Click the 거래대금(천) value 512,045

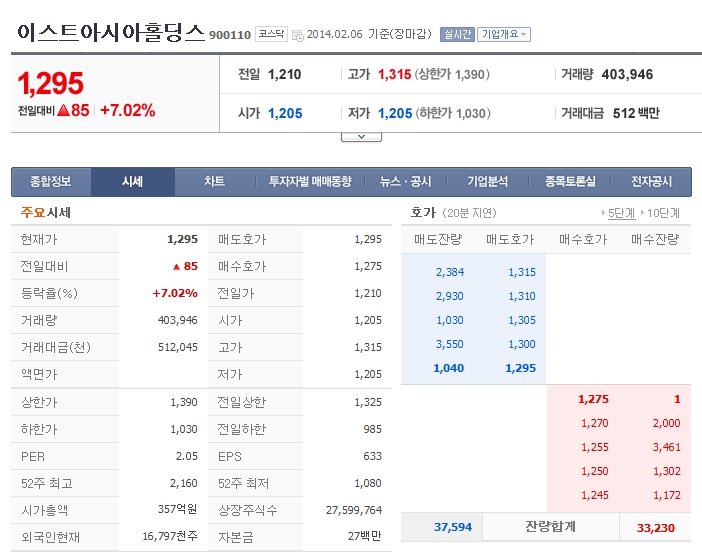(178, 347)
